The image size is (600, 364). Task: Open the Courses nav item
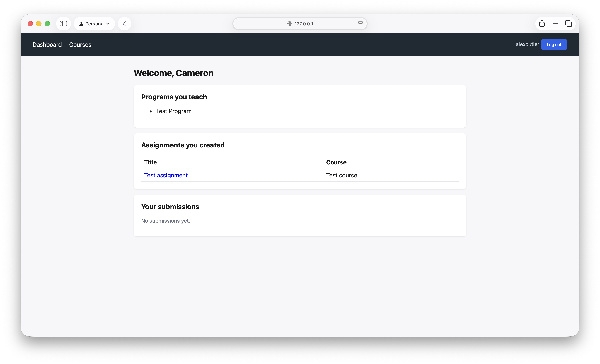(x=80, y=44)
